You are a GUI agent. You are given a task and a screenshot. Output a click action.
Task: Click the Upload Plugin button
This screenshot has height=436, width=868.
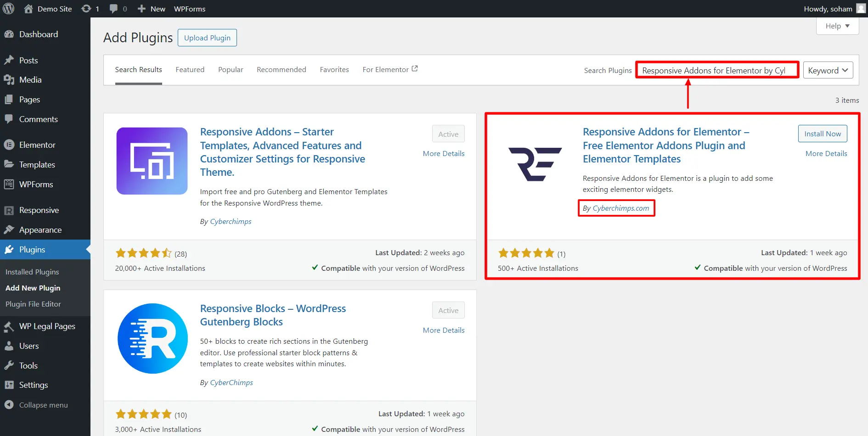pos(207,38)
